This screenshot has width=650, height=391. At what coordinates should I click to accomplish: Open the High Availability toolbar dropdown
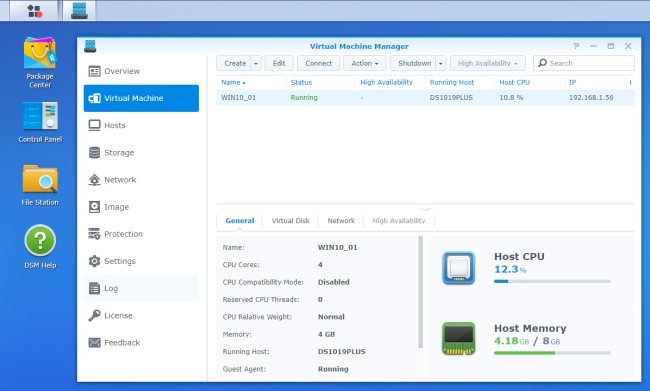[x=488, y=63]
